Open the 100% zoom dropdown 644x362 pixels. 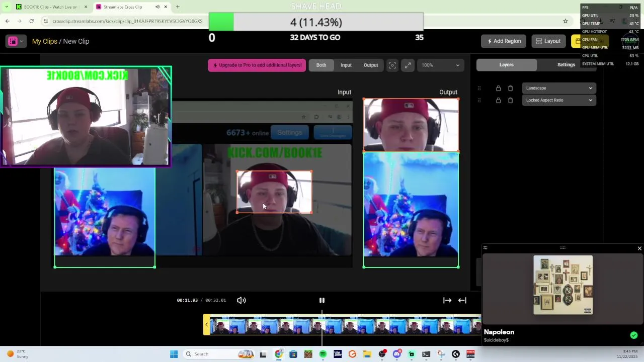coord(440,65)
